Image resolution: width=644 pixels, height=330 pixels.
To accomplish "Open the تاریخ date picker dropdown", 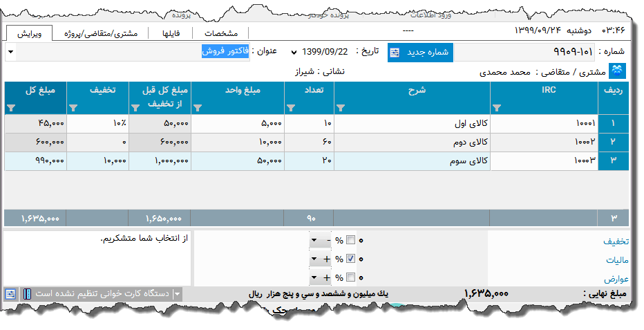I will pos(294,53).
